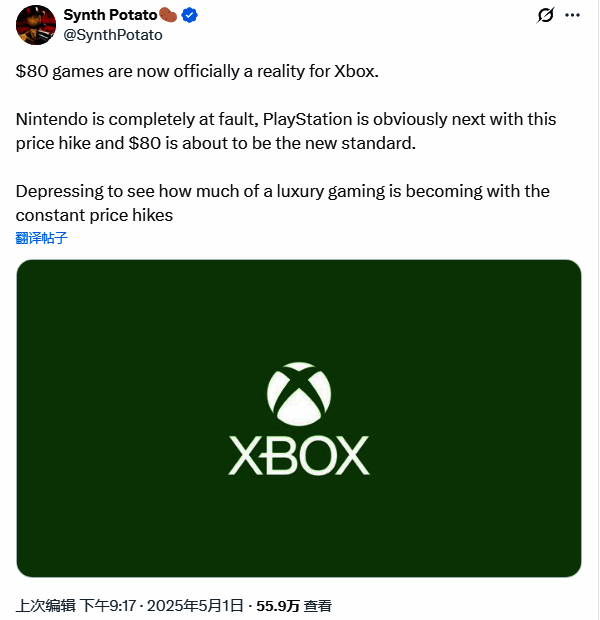Screen dimensions: 600x620
Task: Open the @SynthPotato handle link
Action: point(112,34)
